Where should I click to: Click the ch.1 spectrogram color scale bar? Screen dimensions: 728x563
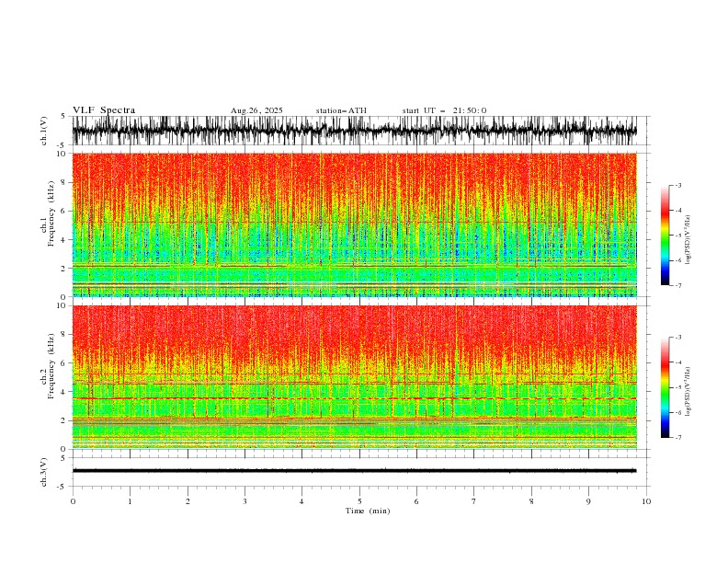pyautogui.click(x=665, y=236)
